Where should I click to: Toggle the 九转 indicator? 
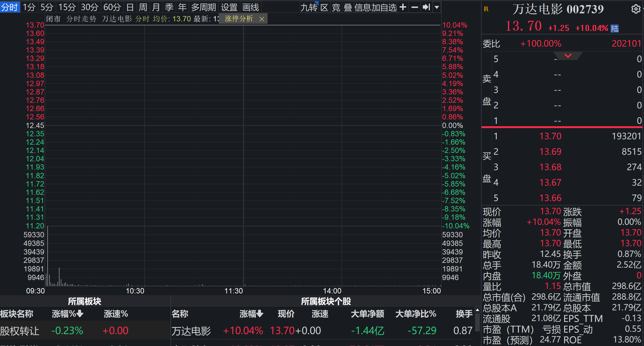click(x=309, y=7)
